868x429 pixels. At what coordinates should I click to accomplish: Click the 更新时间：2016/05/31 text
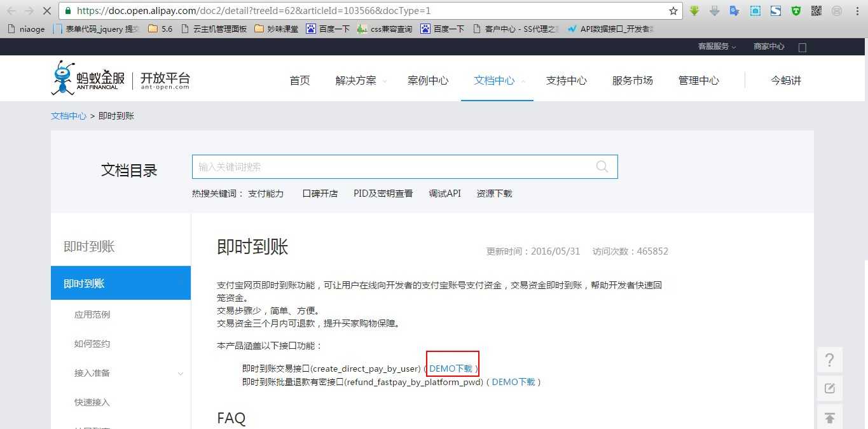pos(534,251)
